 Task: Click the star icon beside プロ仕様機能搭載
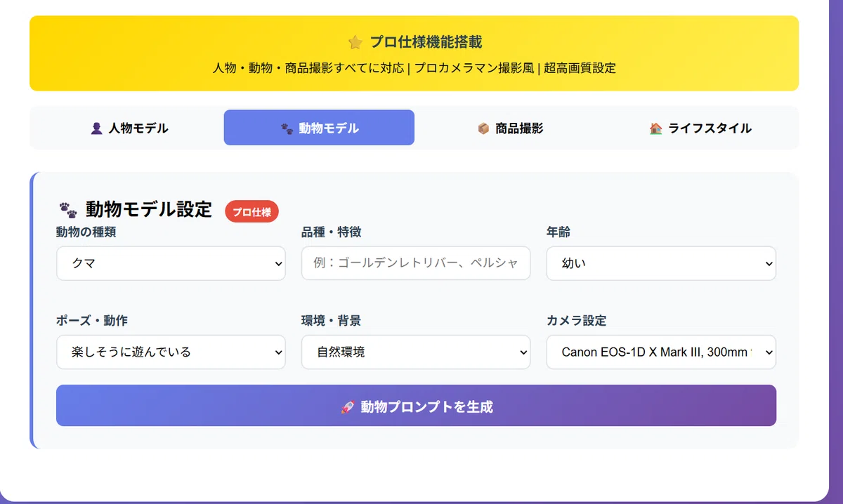click(x=355, y=42)
